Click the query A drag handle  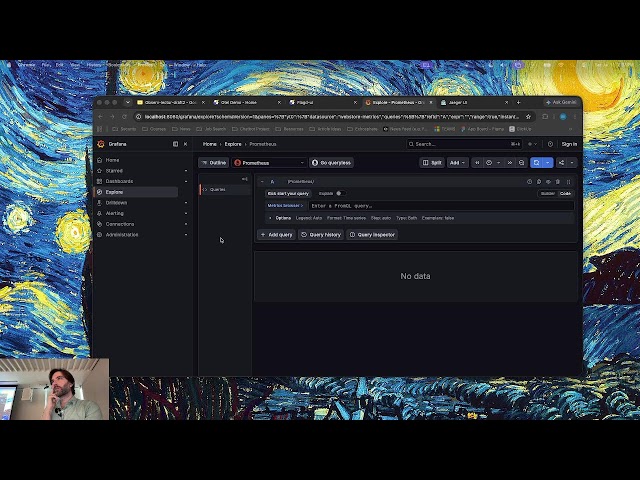coord(568,182)
